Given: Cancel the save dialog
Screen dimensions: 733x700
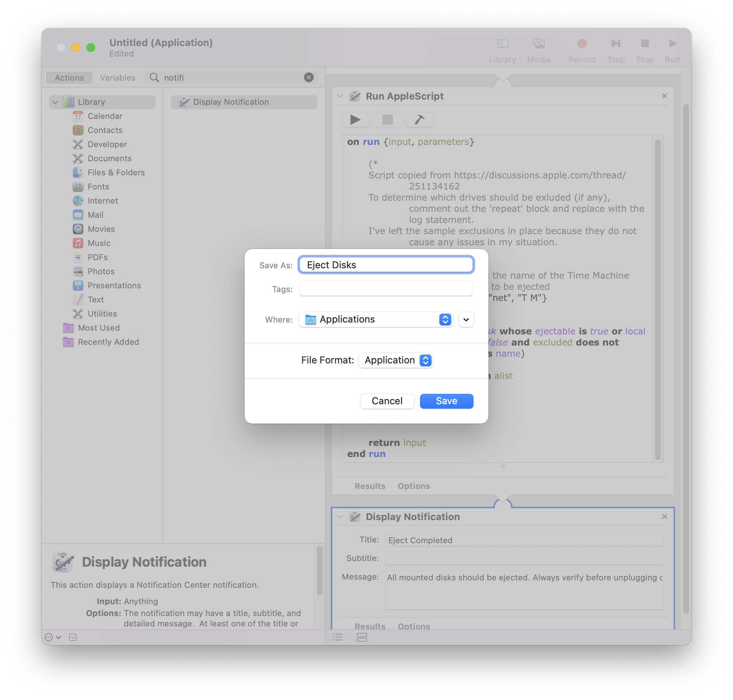Looking at the screenshot, I should [x=387, y=401].
